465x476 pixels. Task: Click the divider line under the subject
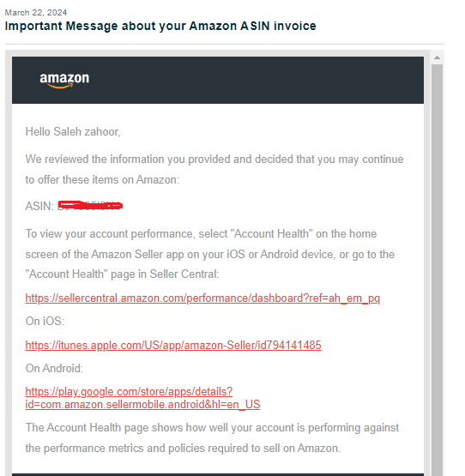point(225,45)
